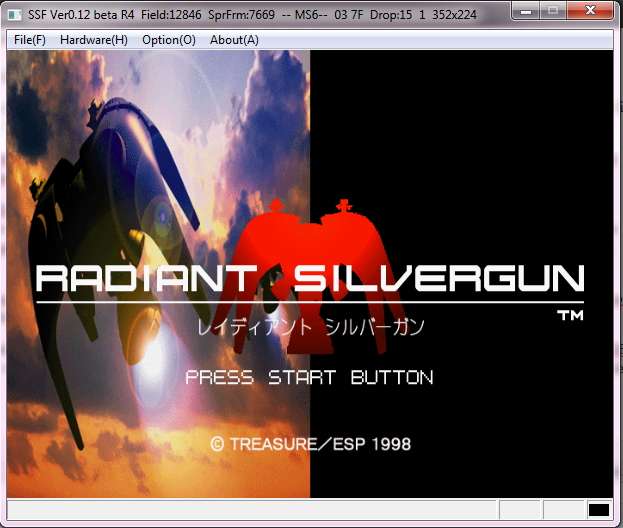Click the RADIANT SILVERGUN title logo

pyautogui.click(x=310, y=278)
